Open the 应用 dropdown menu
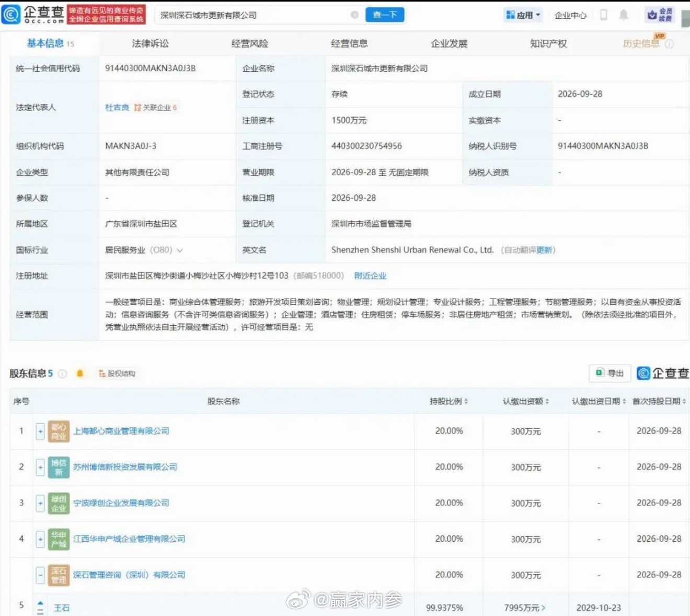Screen dimensions: 690x616 523,15
